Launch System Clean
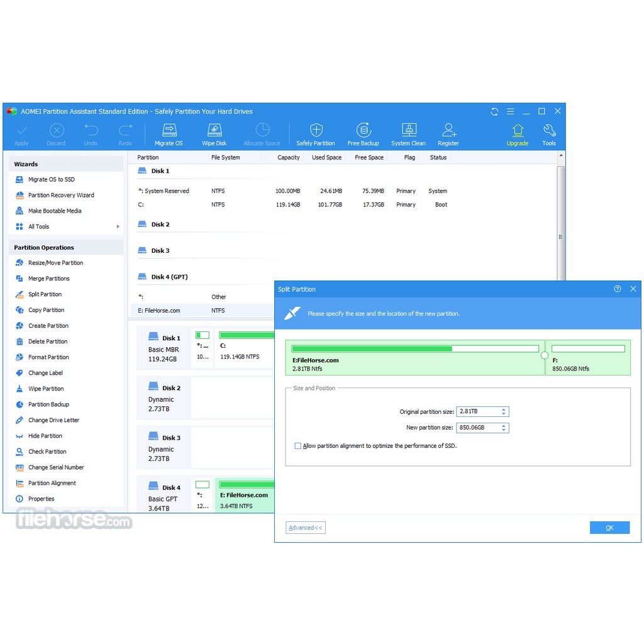 408,133
